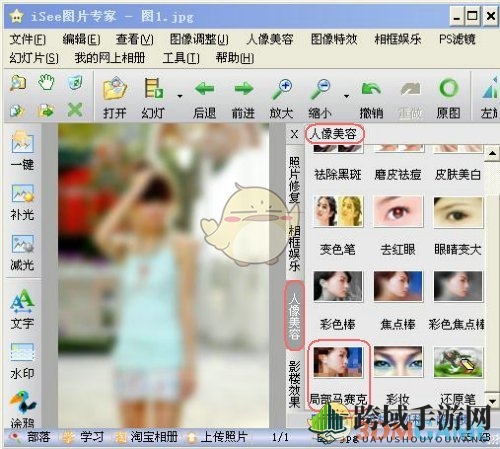Viewport: 500px width, 449px height.
Task: Open the 水印 watermark tool
Action: [x=22, y=361]
